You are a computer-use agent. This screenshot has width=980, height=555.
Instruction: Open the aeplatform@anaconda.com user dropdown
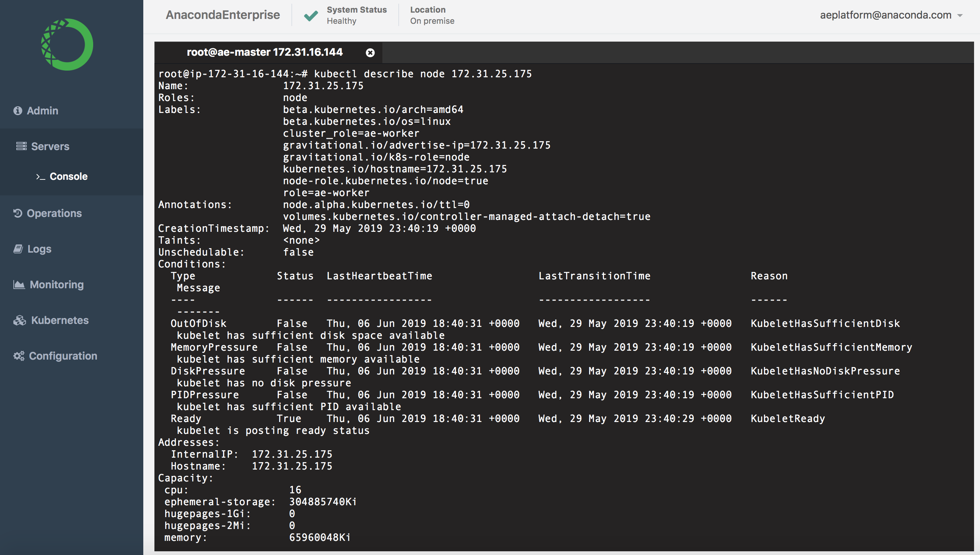(x=886, y=15)
